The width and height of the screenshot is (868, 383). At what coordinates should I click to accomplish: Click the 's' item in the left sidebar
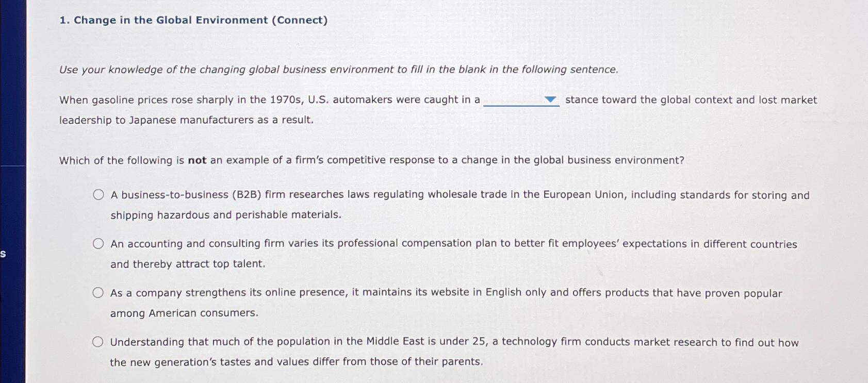3,253
